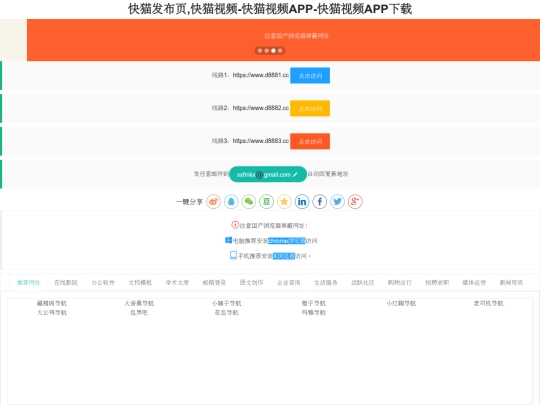Click the green gmail.com email button

tap(268, 174)
